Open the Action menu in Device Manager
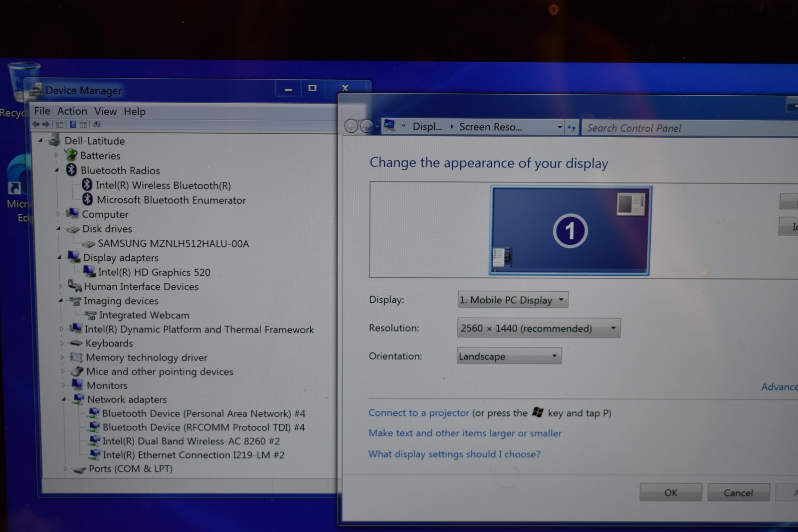This screenshot has height=532, width=798. pos(72,111)
